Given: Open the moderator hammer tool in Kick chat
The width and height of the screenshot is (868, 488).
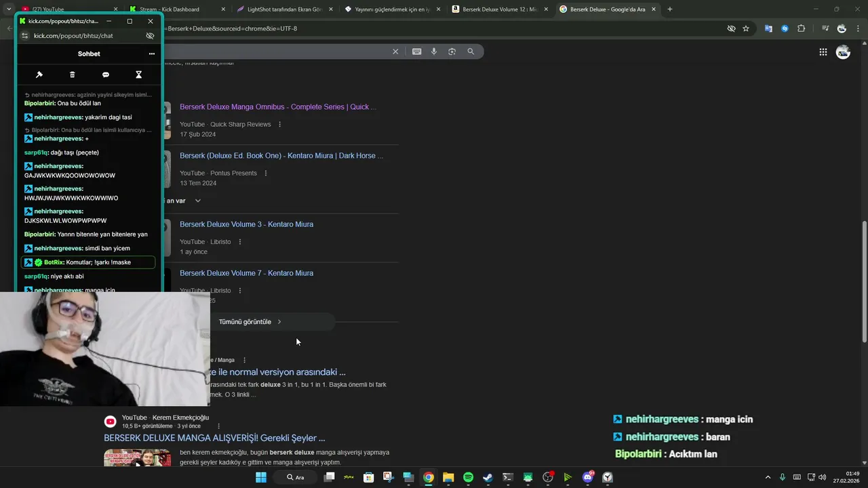Looking at the screenshot, I should coord(39,75).
